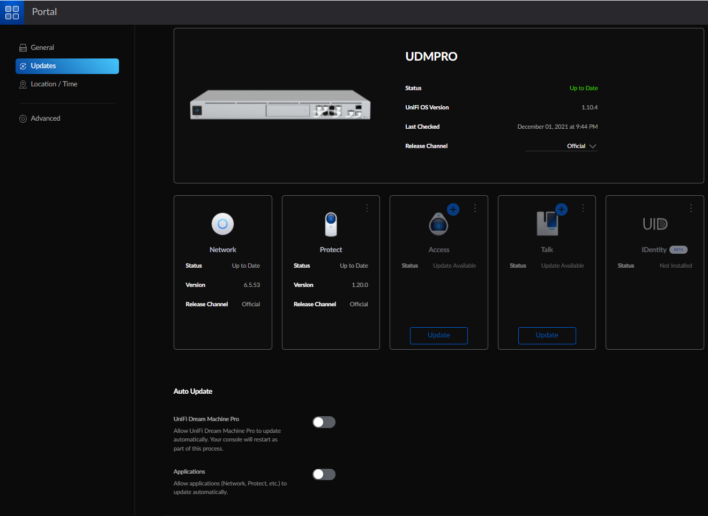Screen dimensions: 708x516
Task: Click the Network application icon
Action: [223, 224]
